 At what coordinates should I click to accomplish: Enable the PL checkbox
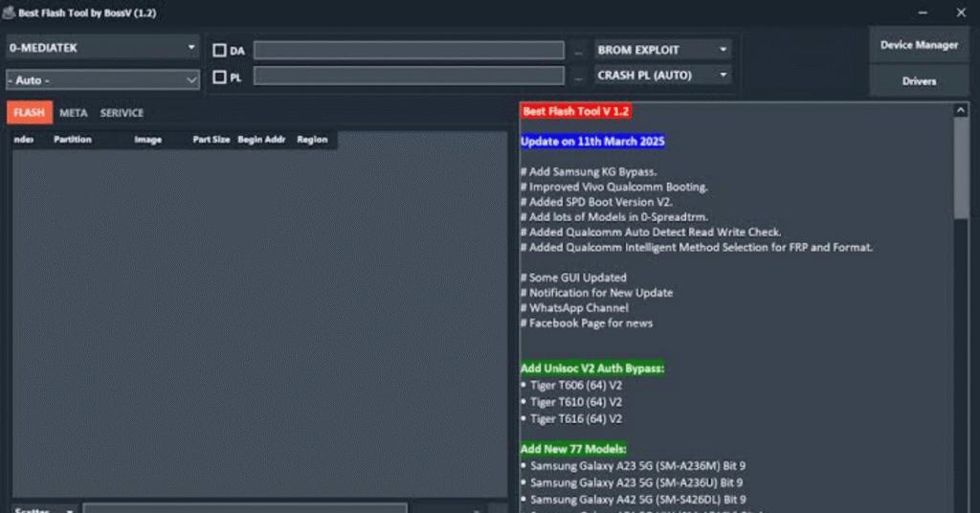tap(219, 77)
